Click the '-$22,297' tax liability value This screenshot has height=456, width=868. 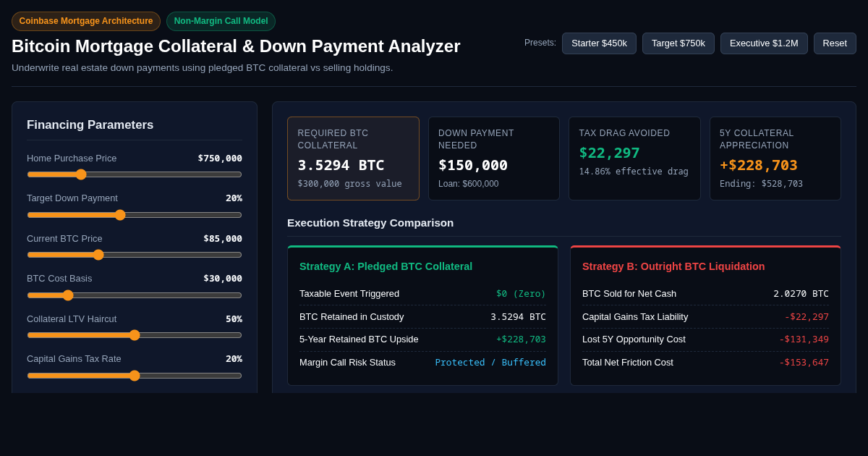coord(807,316)
